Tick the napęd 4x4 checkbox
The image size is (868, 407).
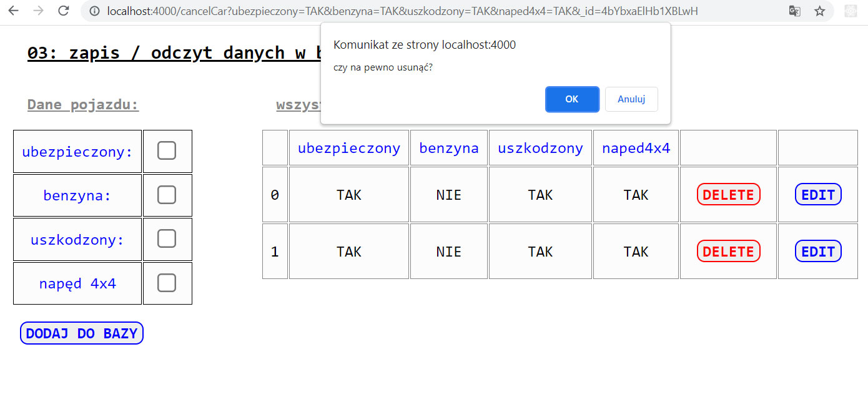pyautogui.click(x=167, y=283)
